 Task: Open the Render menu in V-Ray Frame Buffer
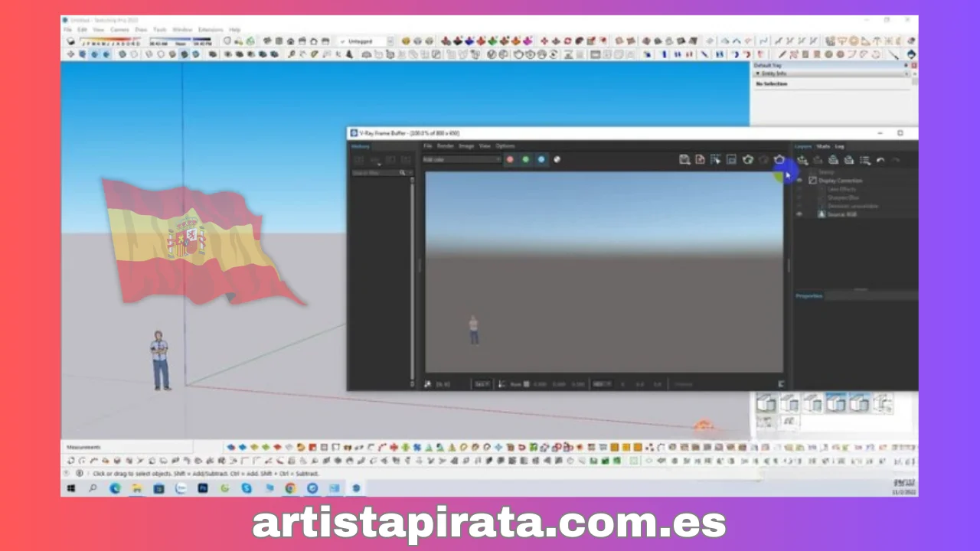click(x=446, y=145)
